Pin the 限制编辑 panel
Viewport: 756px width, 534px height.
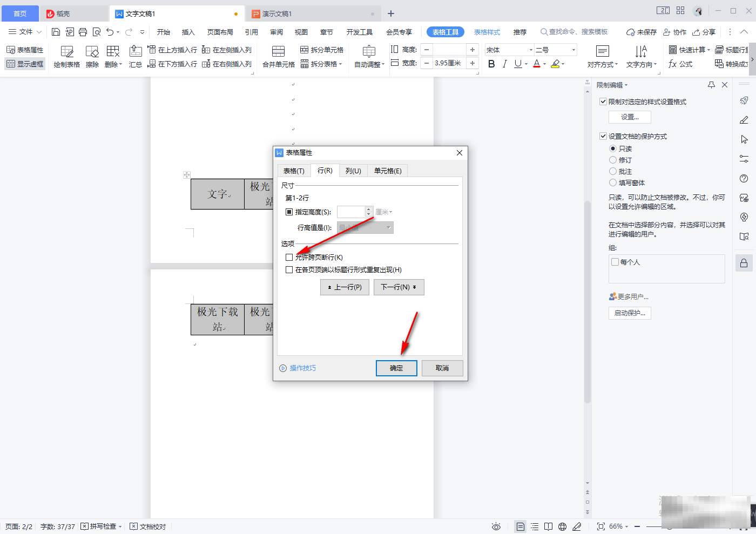point(712,85)
